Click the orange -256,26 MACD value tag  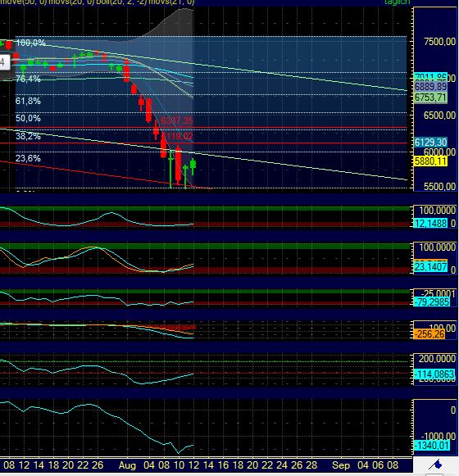point(429,334)
